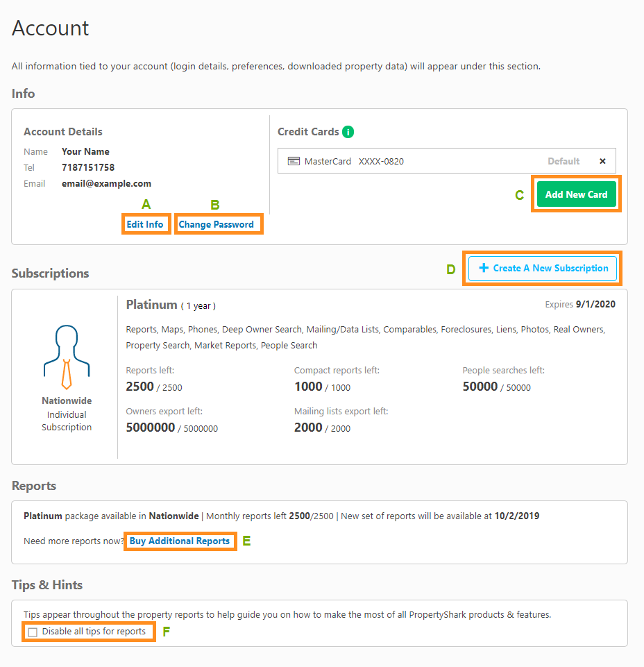Click the Your Name account value
This screenshot has width=644, height=667.
click(85, 151)
